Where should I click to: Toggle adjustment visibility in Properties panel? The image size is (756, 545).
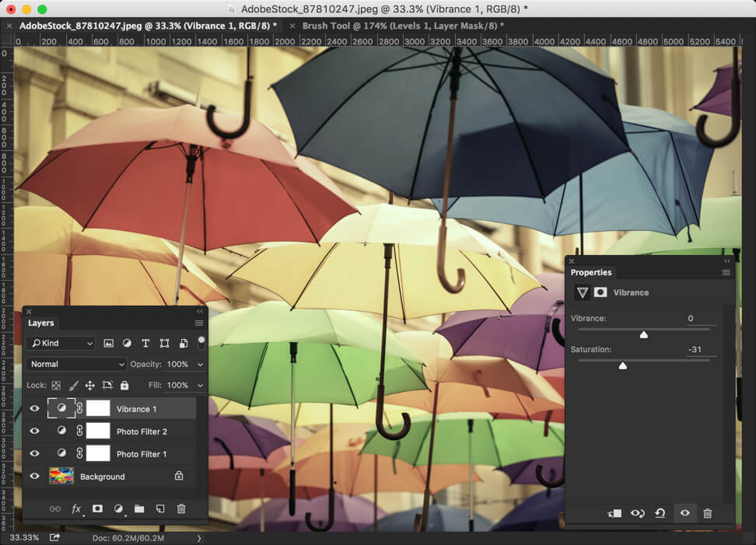tap(684, 513)
